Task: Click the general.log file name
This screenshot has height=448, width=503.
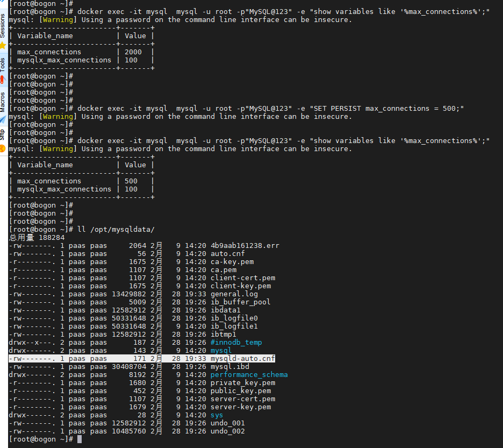Action: pos(234,294)
